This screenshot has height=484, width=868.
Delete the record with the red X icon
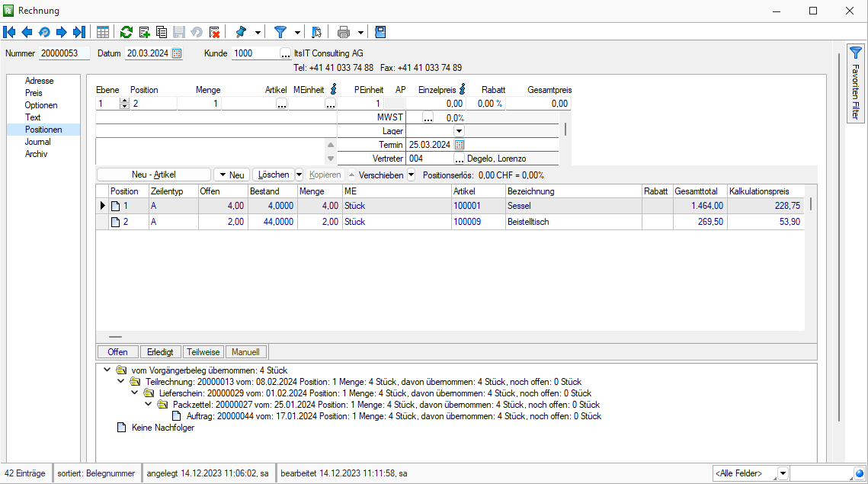(214, 31)
